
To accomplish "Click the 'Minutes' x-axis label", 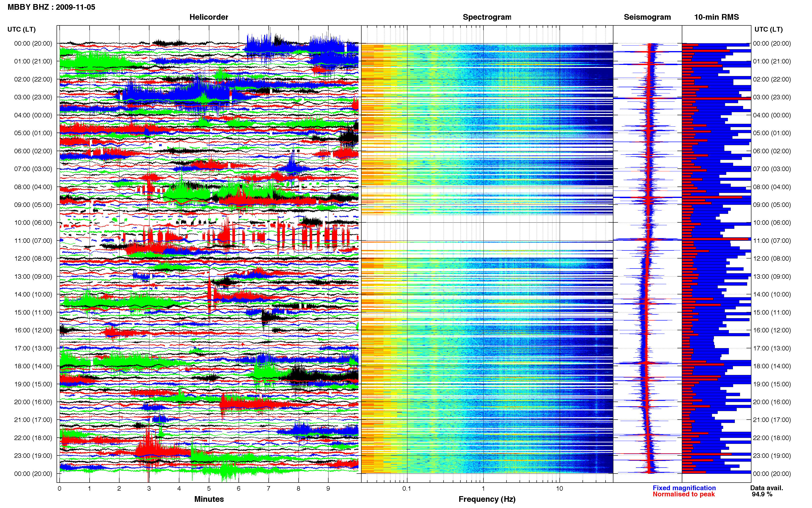I will pos(209,499).
